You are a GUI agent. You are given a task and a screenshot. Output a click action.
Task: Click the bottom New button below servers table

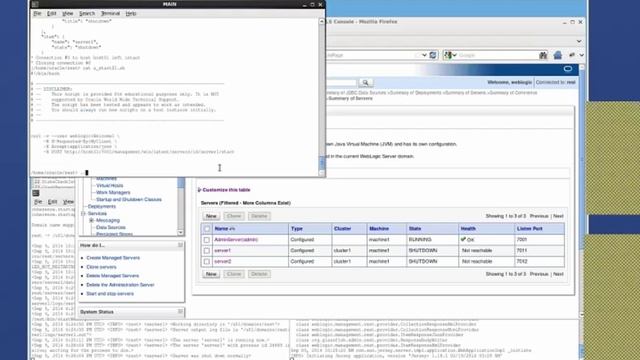211,274
